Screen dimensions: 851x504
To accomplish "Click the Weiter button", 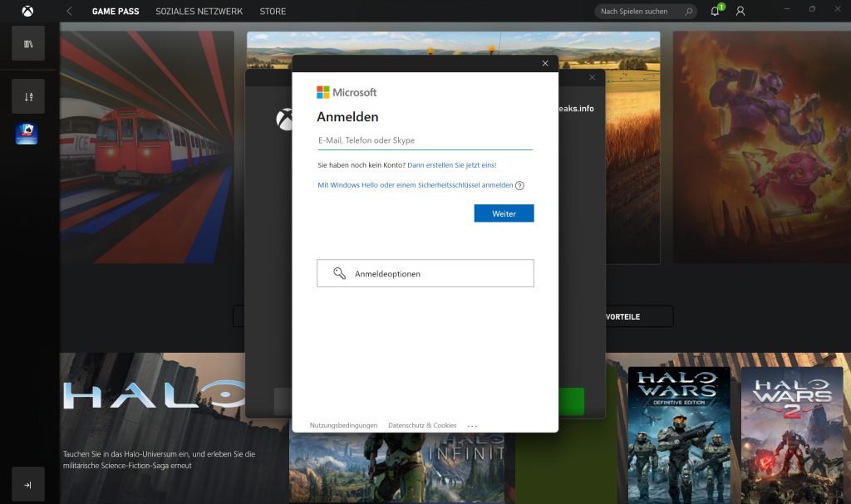I will 504,213.
